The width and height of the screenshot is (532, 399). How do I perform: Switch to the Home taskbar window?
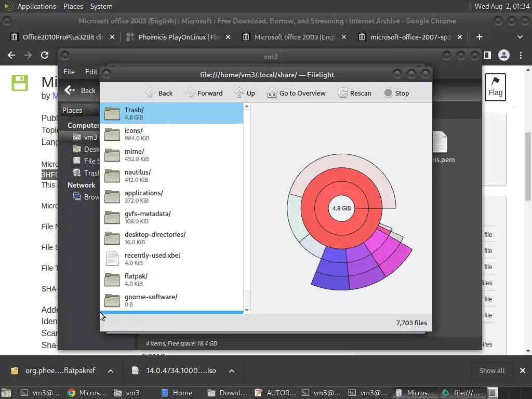[177, 393]
